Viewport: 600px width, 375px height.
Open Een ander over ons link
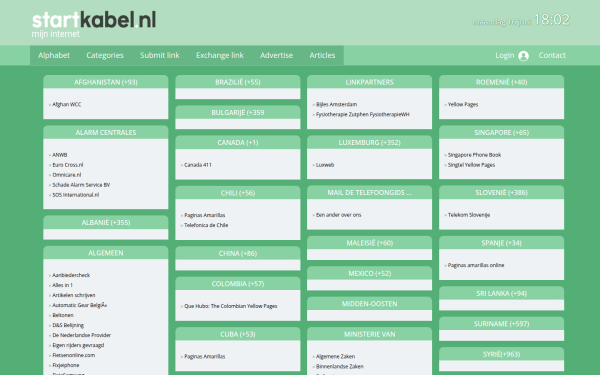(x=339, y=215)
